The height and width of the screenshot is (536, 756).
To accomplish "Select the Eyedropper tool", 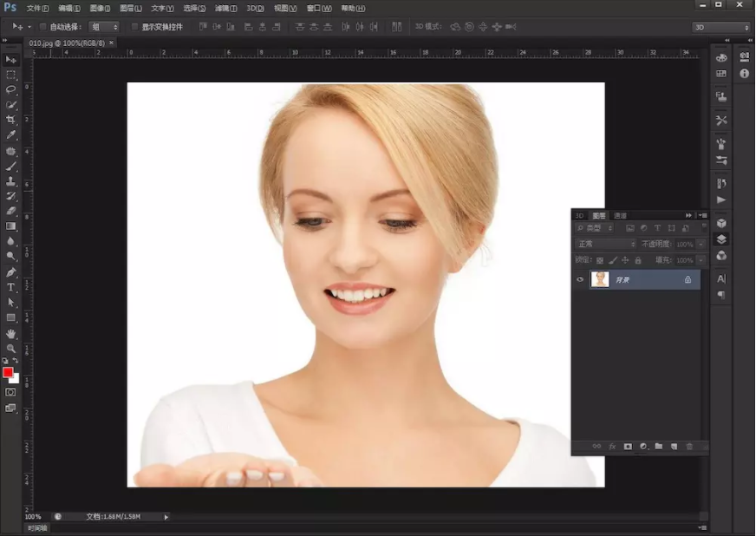I will click(x=11, y=135).
